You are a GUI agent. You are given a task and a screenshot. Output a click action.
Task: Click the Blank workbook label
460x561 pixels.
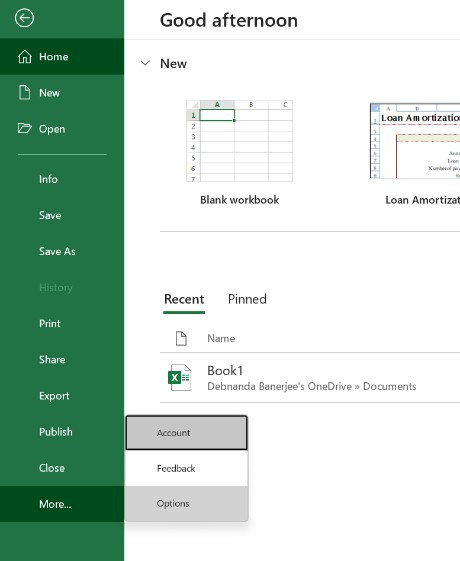coord(239,200)
